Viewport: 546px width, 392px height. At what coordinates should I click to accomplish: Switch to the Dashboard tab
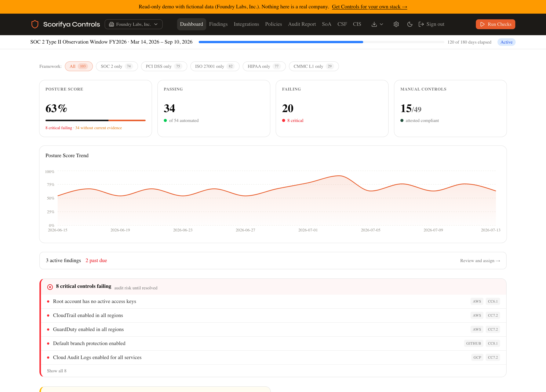coord(191,24)
